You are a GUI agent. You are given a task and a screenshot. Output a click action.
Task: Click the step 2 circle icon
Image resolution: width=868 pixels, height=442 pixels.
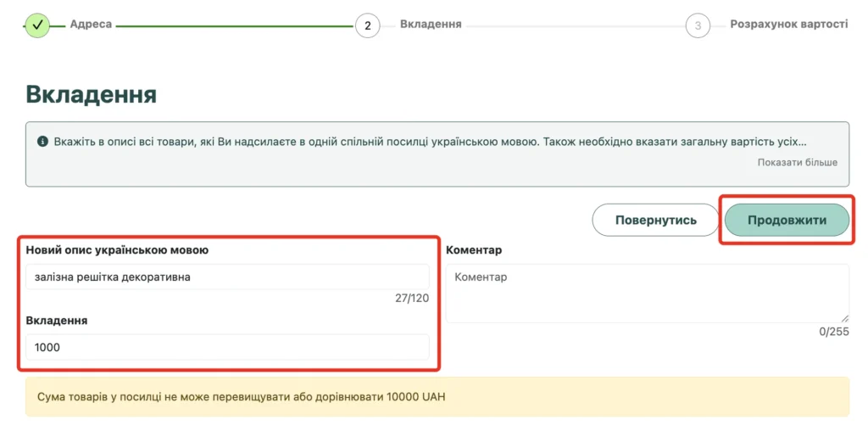(x=367, y=25)
